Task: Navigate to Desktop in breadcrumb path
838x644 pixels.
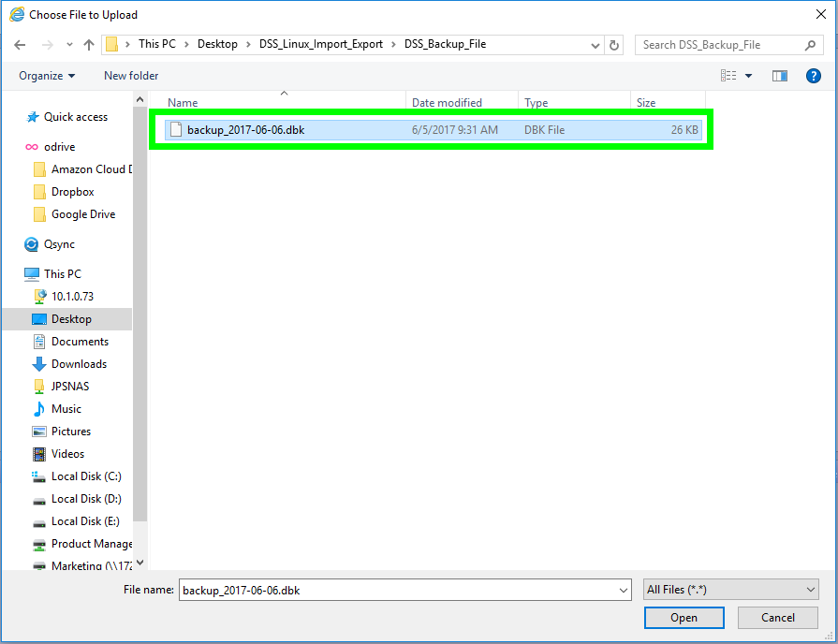Action: 217,44
